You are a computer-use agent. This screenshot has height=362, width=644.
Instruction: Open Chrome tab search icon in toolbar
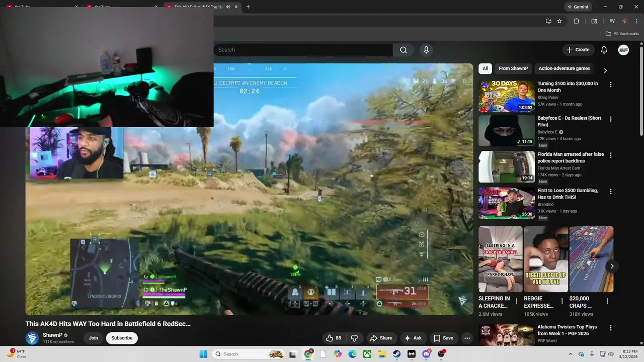(x=594, y=21)
